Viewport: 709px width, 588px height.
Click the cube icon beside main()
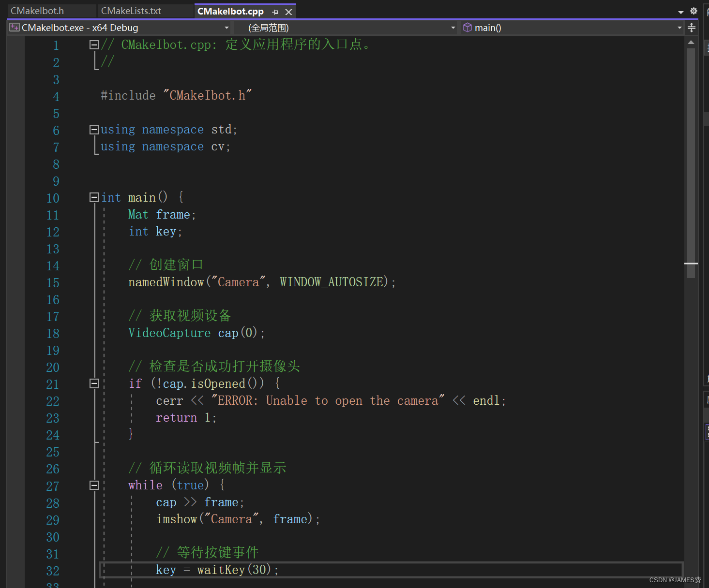(468, 28)
